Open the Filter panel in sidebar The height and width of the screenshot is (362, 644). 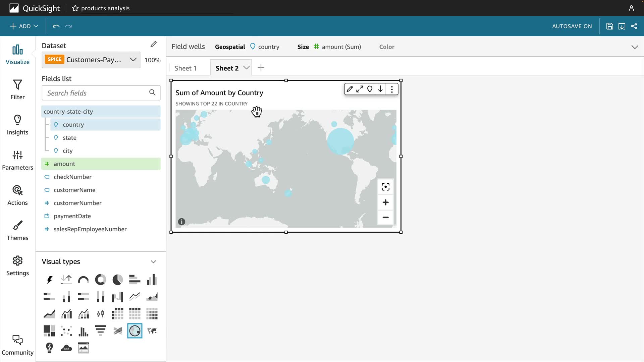click(x=17, y=89)
